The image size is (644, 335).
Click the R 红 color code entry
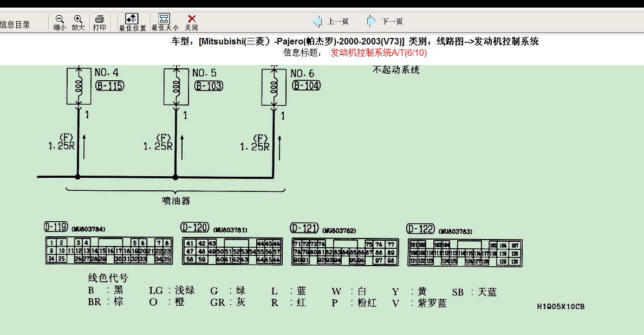point(289,302)
